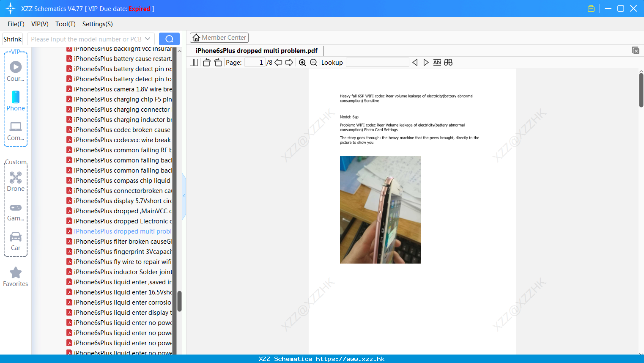Collapse the file list panel handle
Screen dimensions: 644x363
(x=184, y=196)
